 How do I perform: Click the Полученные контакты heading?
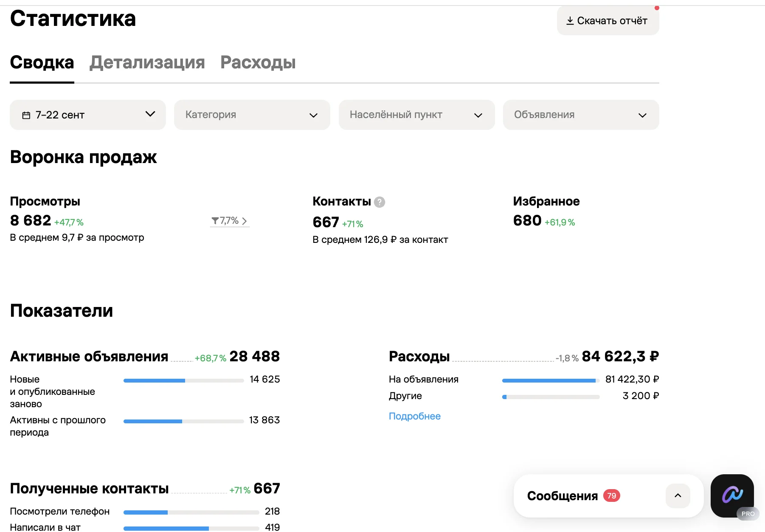coord(89,489)
